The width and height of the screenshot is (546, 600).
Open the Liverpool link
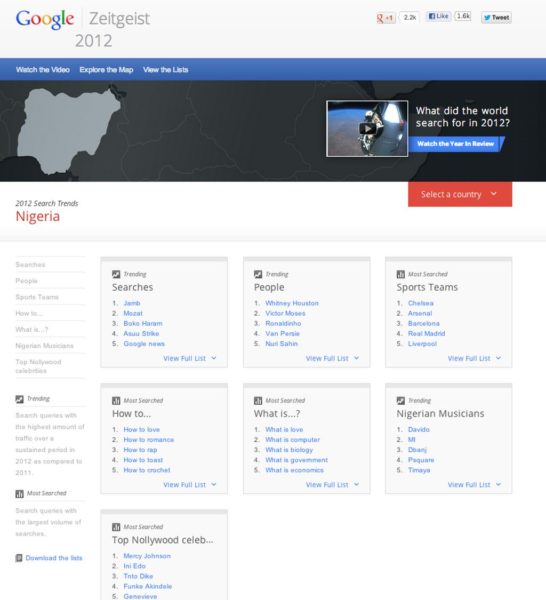[422, 344]
